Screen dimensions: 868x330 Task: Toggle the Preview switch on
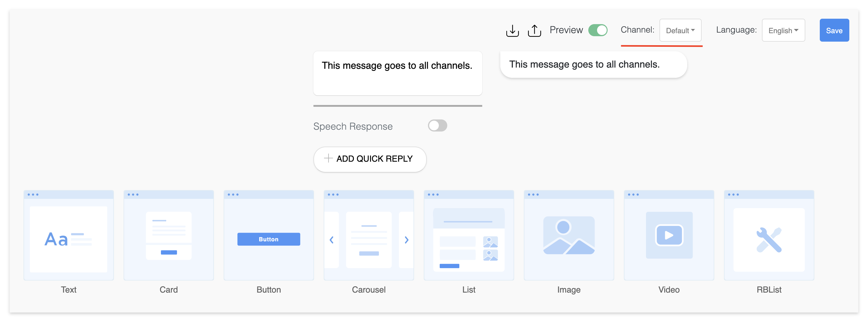tap(599, 30)
